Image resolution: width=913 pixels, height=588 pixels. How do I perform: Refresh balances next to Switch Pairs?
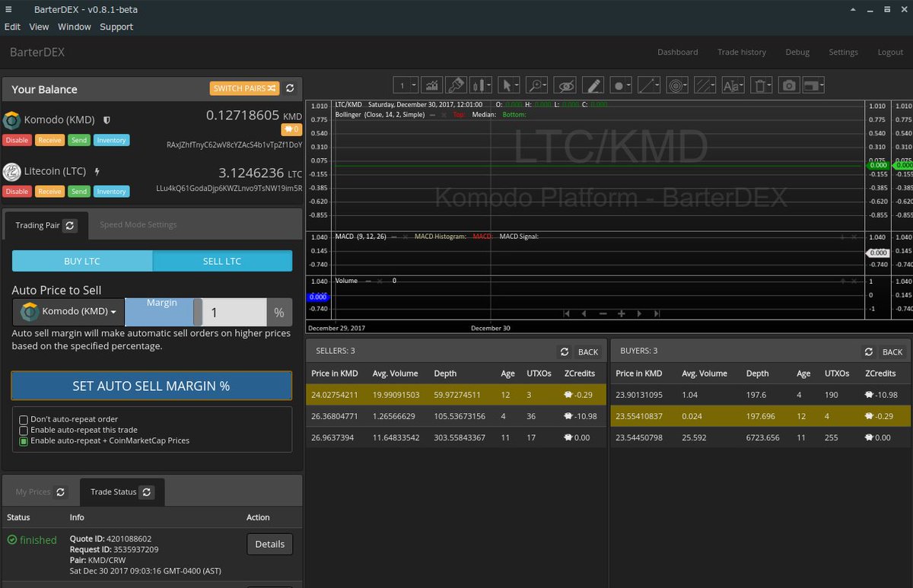point(290,88)
